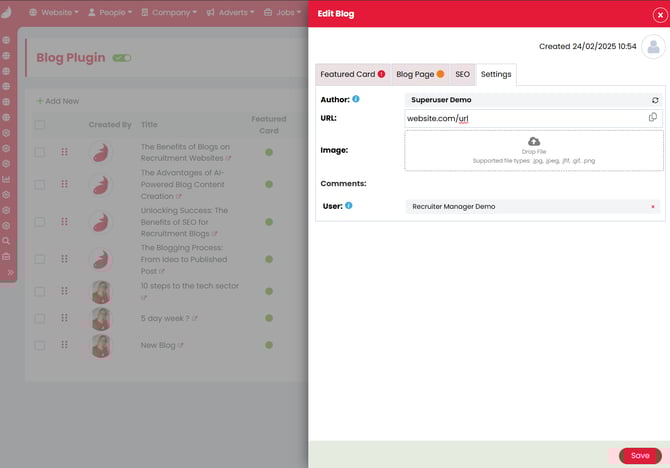Click info icon next to User label
This screenshot has height=468, width=670.
pos(349,206)
